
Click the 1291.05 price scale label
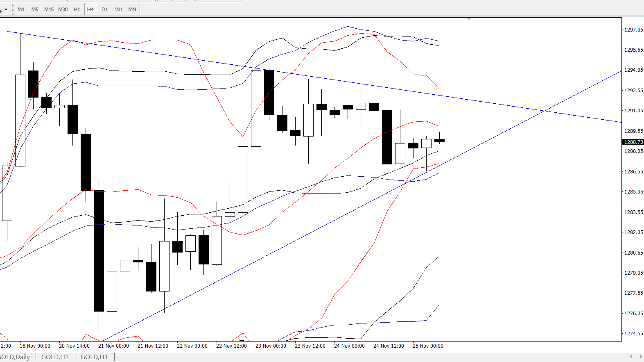[633, 110]
